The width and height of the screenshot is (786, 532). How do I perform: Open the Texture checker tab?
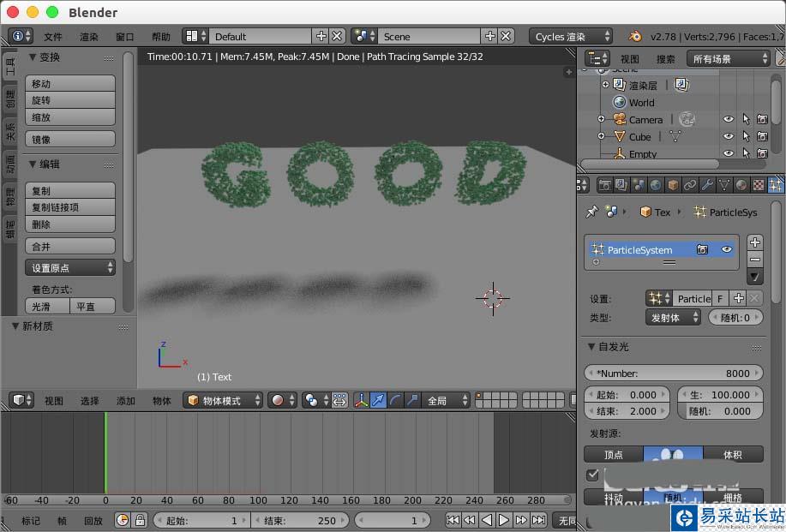759,185
